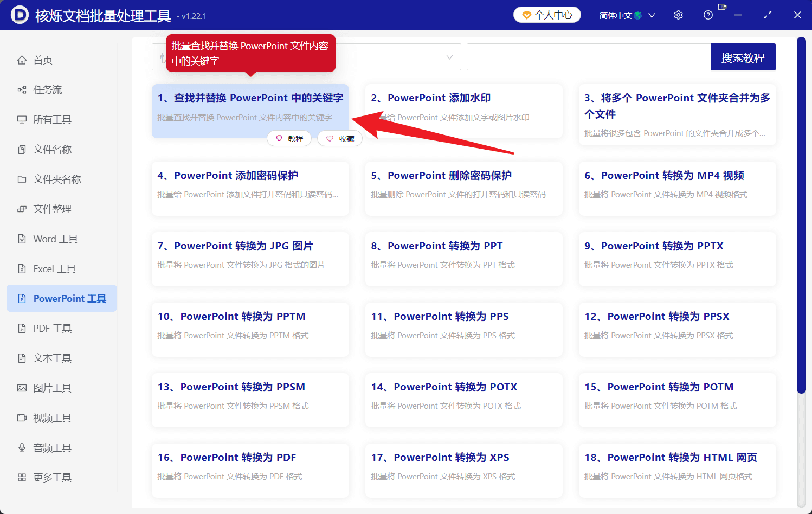Open tool 17 PowerPoint 转换为 XPS
This screenshot has width=812, height=514.
coord(464,471)
